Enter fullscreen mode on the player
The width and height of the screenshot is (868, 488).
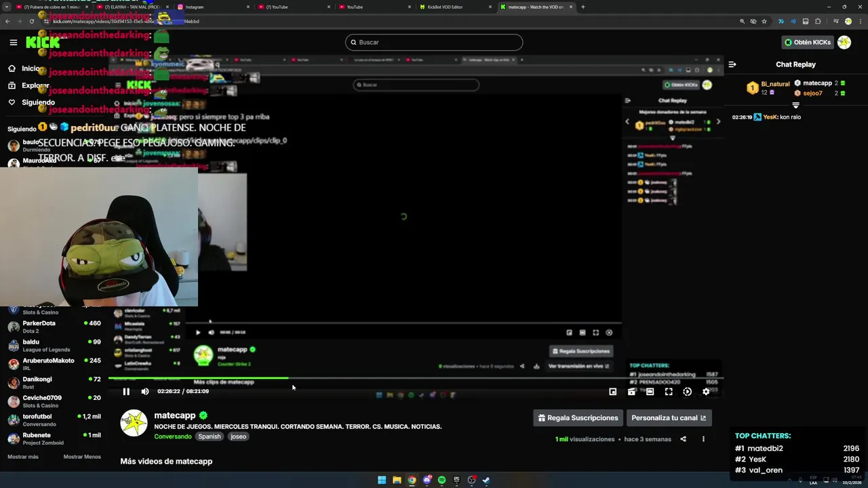click(669, 391)
